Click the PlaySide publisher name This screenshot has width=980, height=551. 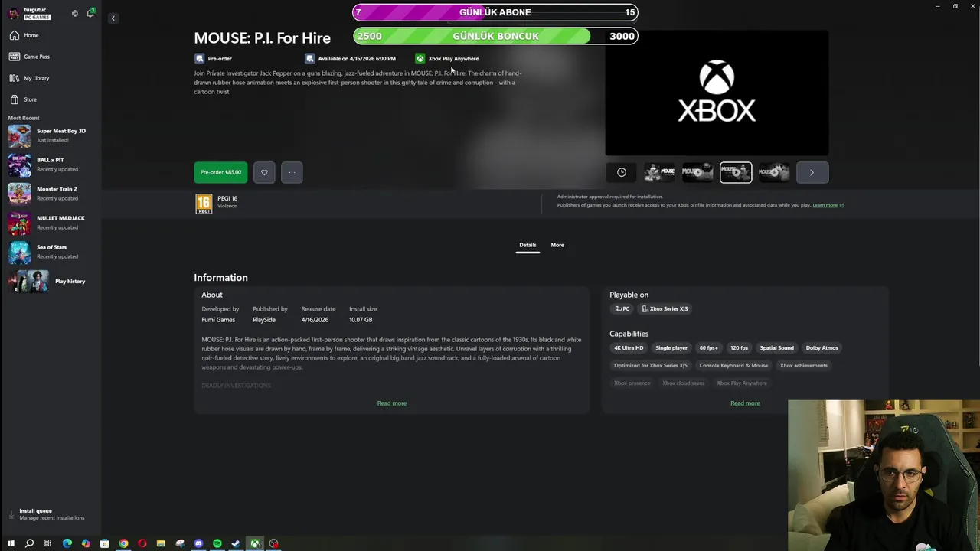pos(264,320)
